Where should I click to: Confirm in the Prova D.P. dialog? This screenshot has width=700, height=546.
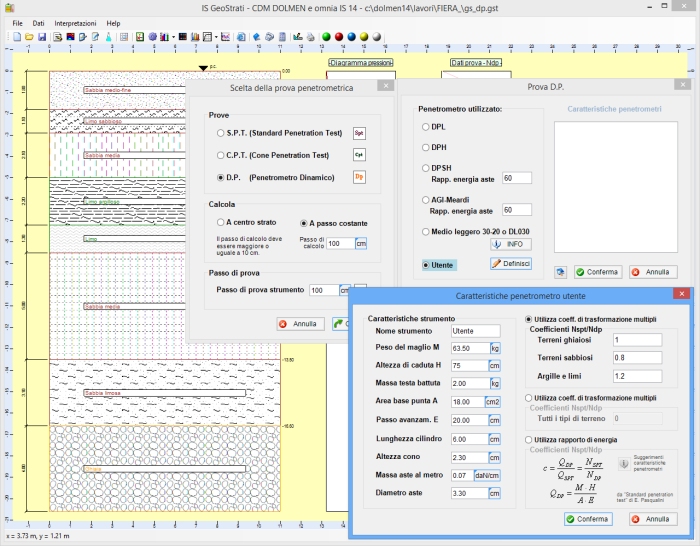(x=598, y=272)
